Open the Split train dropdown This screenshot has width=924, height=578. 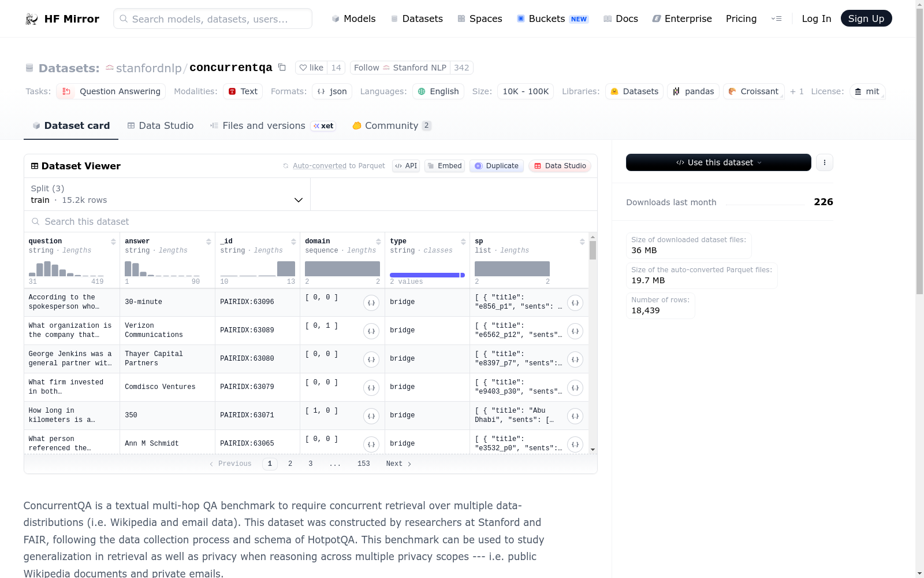pyautogui.click(x=167, y=194)
